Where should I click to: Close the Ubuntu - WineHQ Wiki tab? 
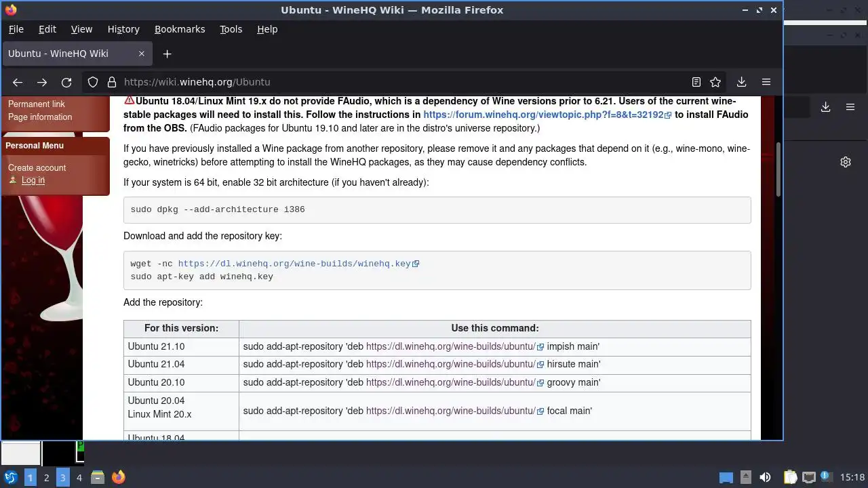coord(142,54)
